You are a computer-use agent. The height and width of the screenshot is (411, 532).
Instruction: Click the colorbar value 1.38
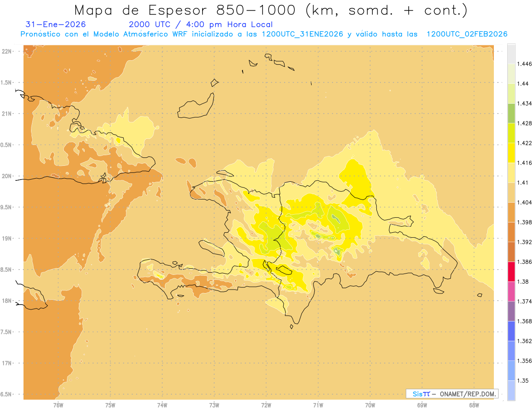(x=523, y=282)
